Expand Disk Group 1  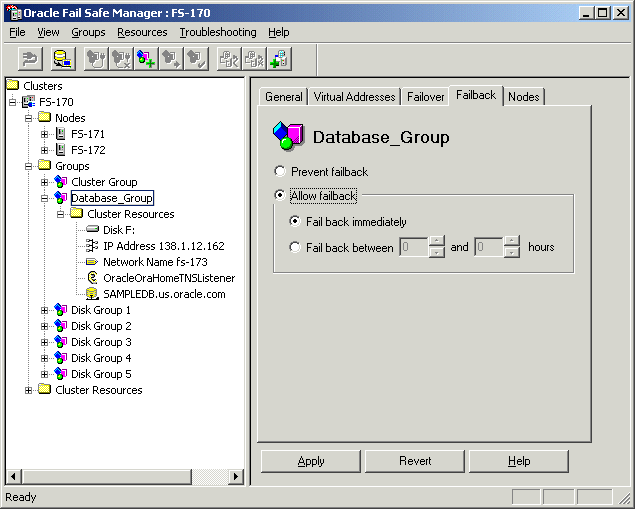[x=45, y=310]
